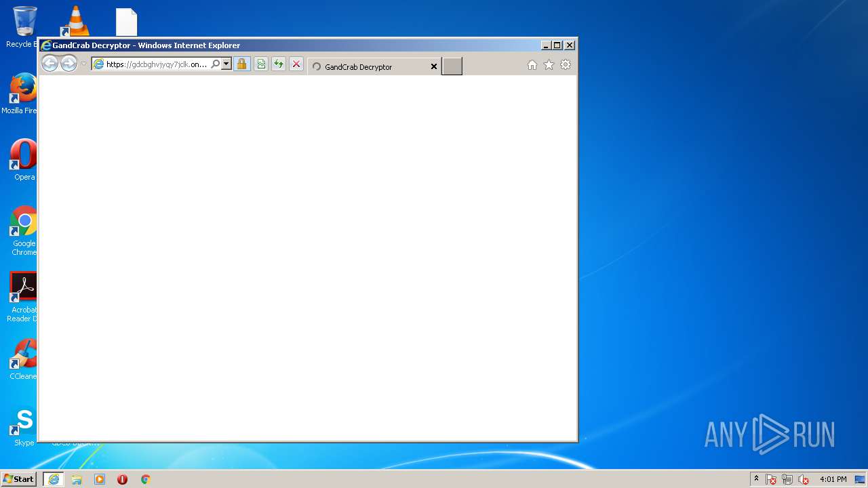Image resolution: width=868 pixels, height=488 pixels.
Task: Open network status tray icon
Action: [787, 479]
